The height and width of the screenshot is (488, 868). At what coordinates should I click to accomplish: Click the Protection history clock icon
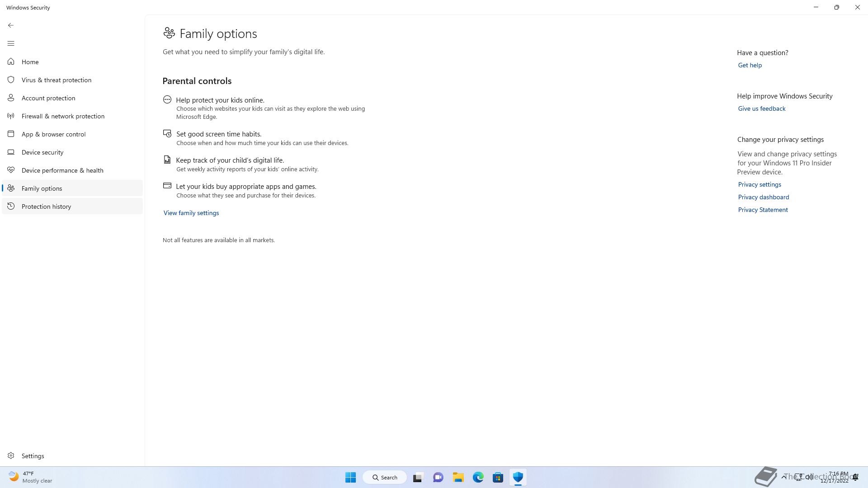point(11,206)
